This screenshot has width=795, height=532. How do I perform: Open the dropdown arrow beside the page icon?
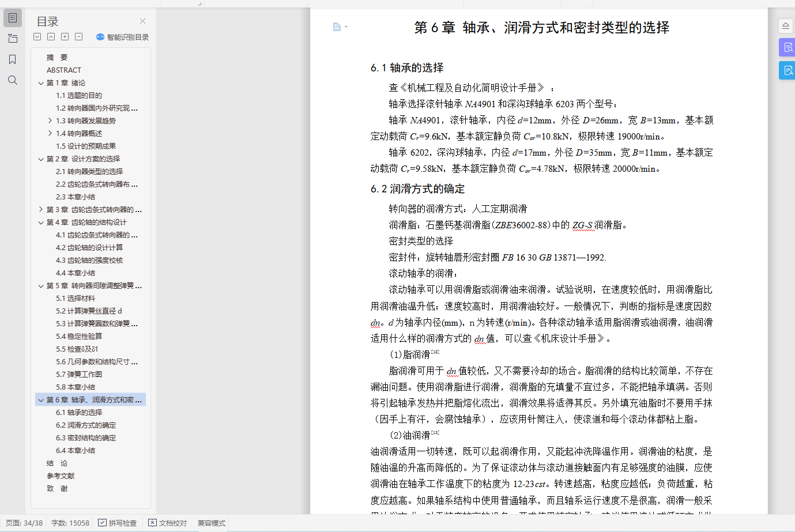pos(346,27)
